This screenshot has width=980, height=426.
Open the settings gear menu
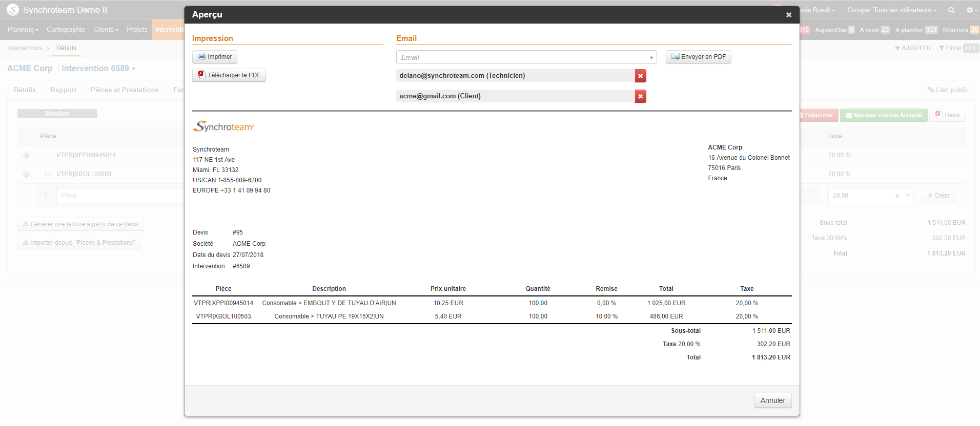[971, 10]
